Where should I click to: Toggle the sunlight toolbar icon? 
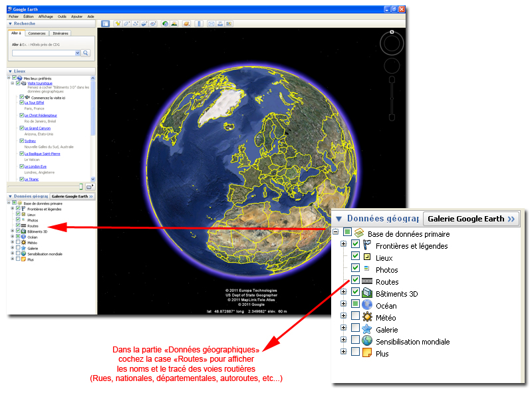click(174, 23)
